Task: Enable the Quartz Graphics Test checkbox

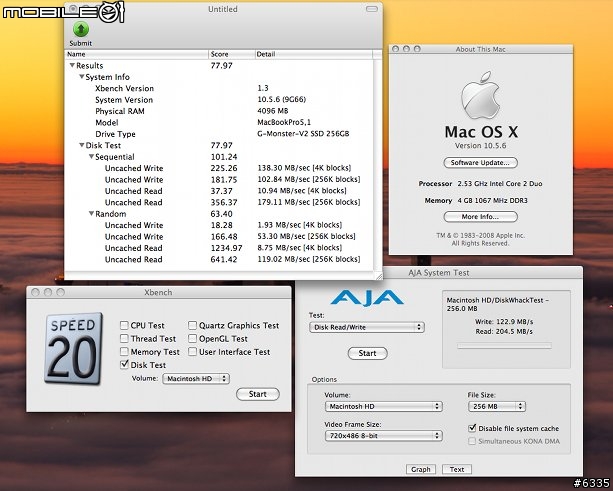Action: pos(192,325)
